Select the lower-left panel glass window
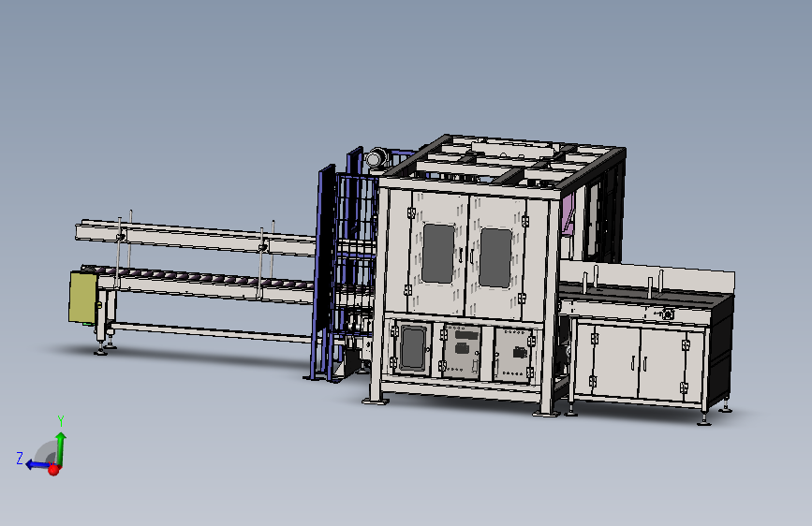The image size is (812, 526). (413, 347)
